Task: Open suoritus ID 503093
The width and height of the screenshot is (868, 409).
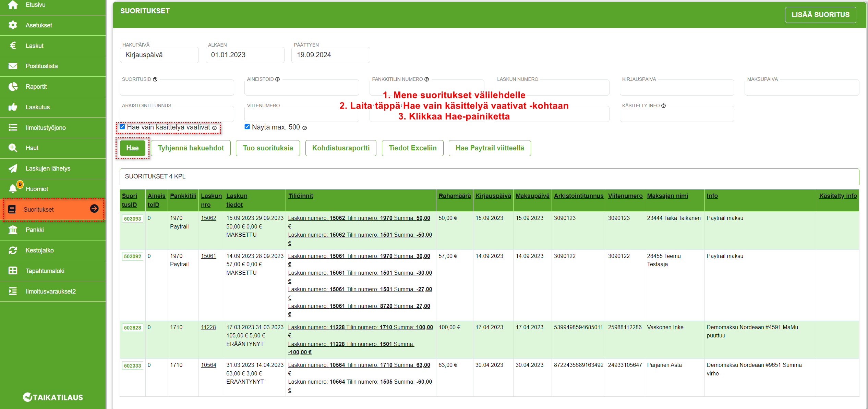Action: click(x=133, y=219)
